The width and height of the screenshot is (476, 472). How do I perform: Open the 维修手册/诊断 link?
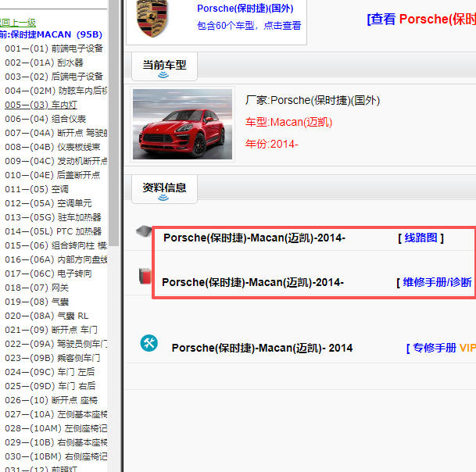click(x=437, y=282)
